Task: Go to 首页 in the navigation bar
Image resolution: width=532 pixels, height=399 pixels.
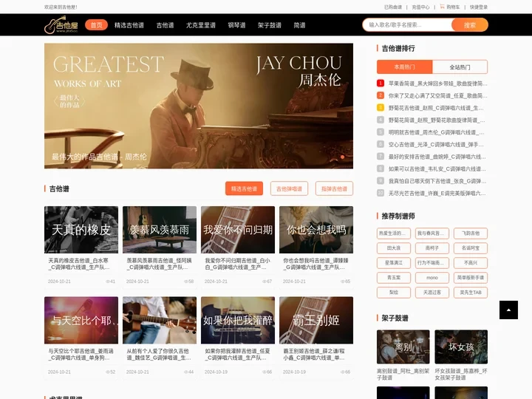Action: click(x=96, y=25)
